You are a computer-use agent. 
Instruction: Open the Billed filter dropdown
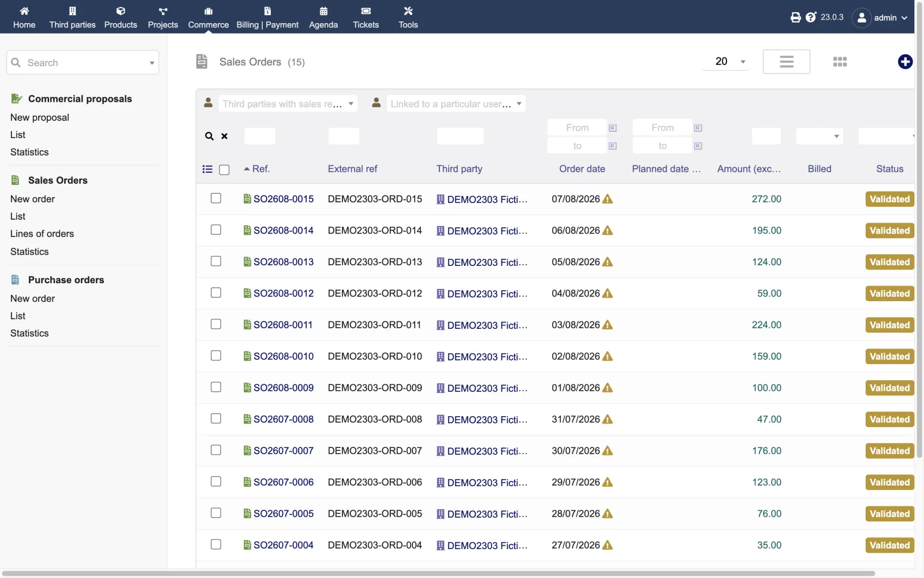coord(819,136)
